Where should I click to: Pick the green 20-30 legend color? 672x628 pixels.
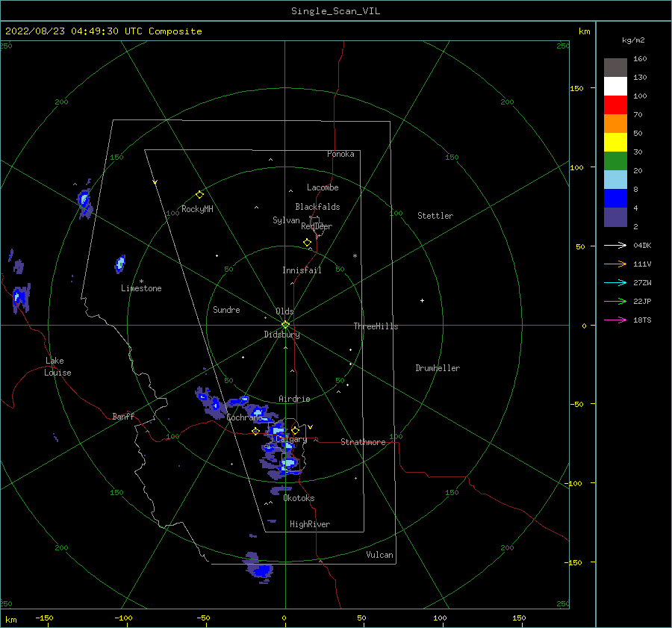(x=615, y=161)
